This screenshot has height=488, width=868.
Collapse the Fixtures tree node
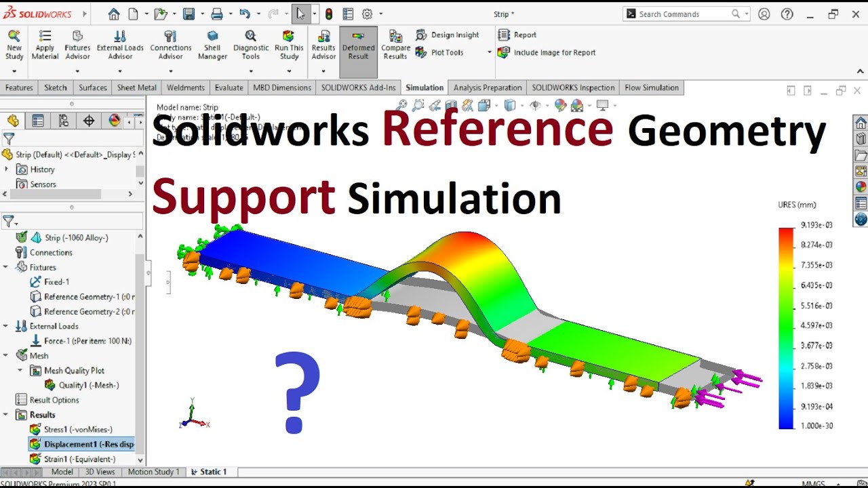6,267
